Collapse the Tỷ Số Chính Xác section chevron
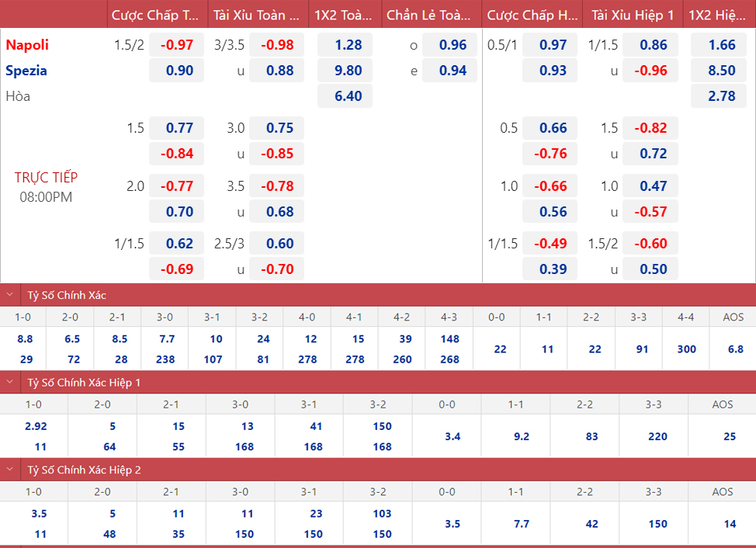Viewport: 756px width, 548px height. 9,295
